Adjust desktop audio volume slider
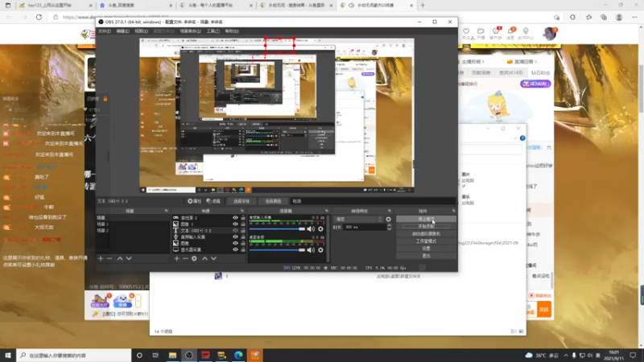The image size is (644, 362). click(x=277, y=250)
